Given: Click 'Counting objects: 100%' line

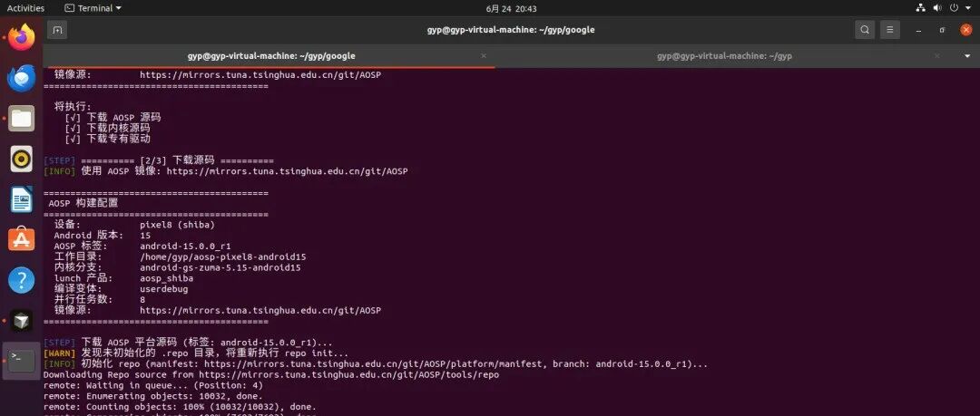Looking at the screenshot, I should click(180, 407).
